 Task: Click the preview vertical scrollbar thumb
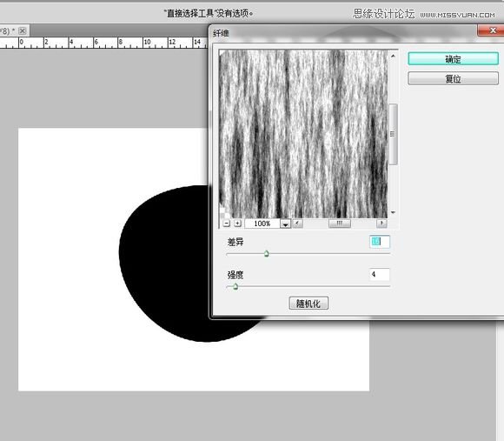(393, 134)
